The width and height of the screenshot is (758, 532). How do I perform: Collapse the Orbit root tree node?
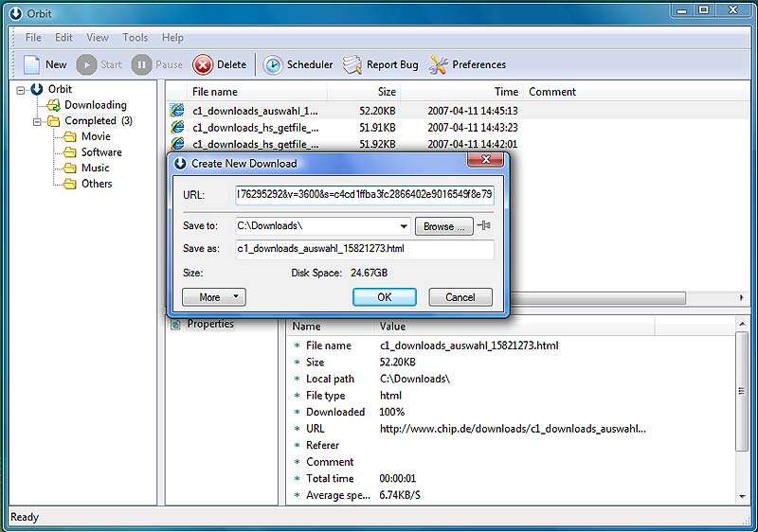[20, 90]
